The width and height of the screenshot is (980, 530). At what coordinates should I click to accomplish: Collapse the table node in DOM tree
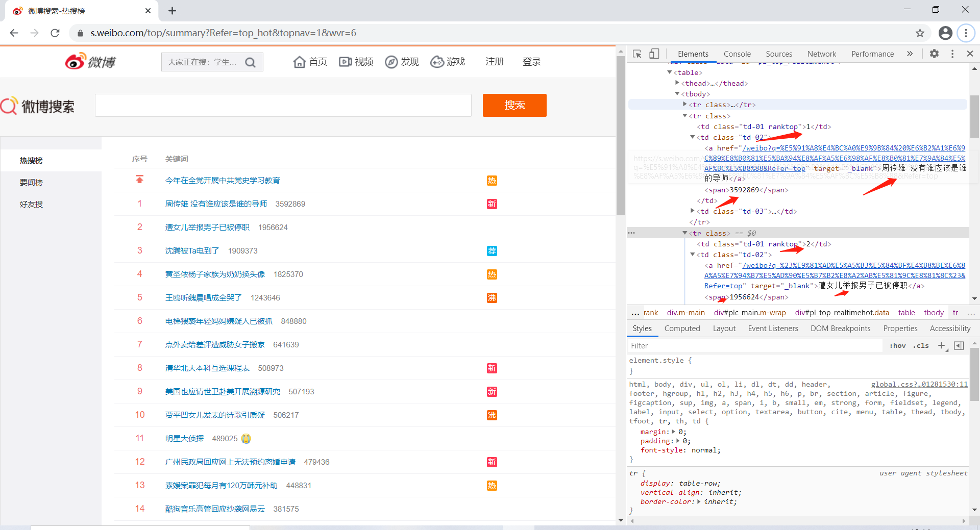[670, 72]
